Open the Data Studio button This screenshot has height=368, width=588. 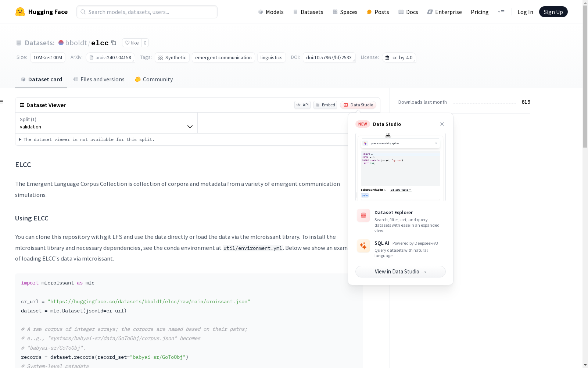point(358,105)
